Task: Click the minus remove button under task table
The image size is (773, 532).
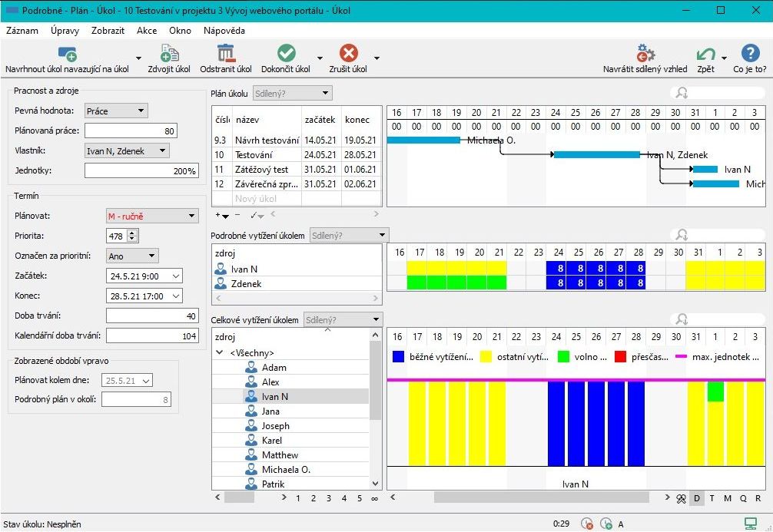Action: (237, 215)
